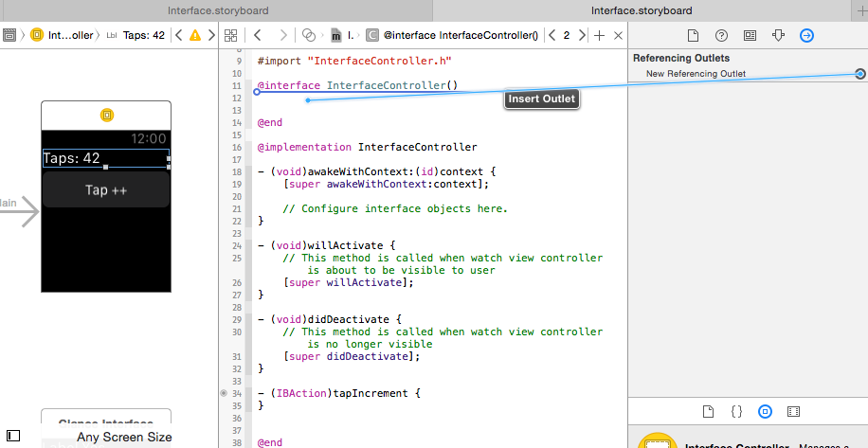Click the Referencing Outlets section header
Image resolution: width=868 pixels, height=448 pixels.
point(681,58)
